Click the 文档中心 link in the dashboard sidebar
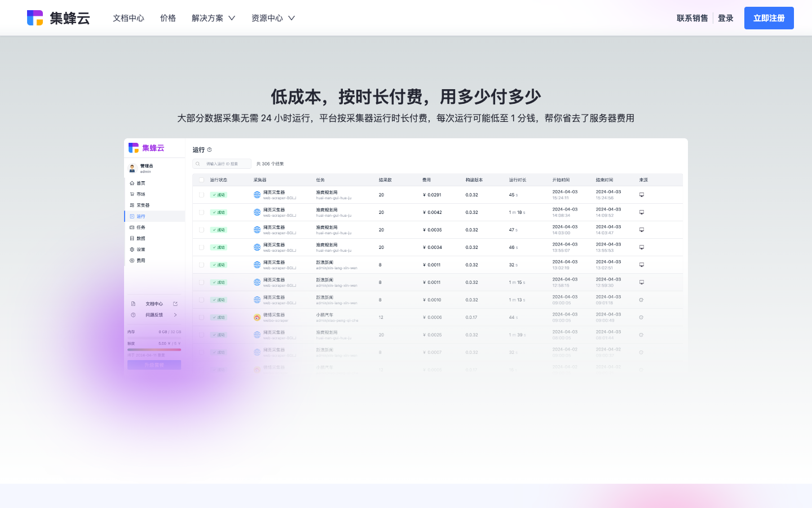Screen dimensions: 812x508 (x=154, y=304)
